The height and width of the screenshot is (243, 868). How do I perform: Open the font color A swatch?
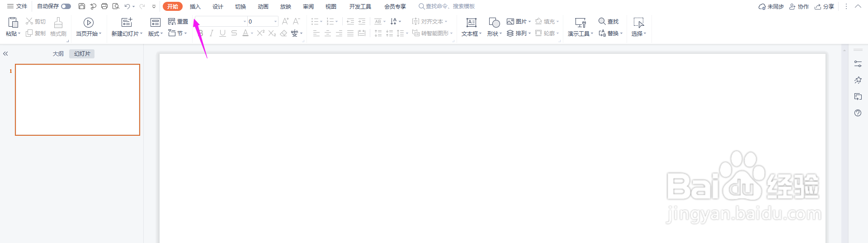coord(245,33)
